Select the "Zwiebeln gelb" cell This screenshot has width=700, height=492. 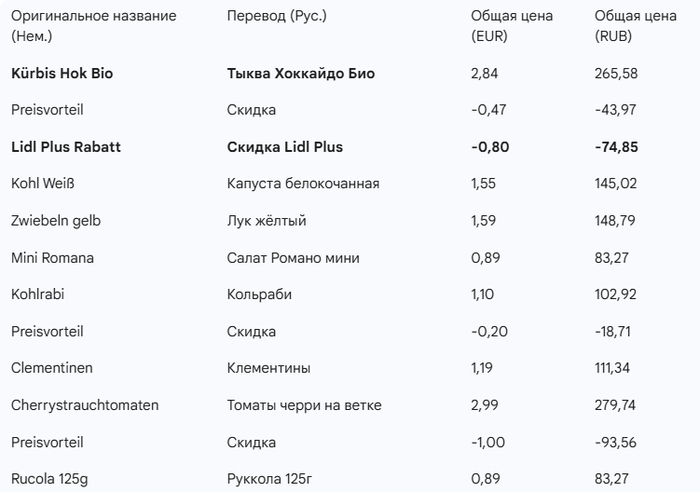56,221
